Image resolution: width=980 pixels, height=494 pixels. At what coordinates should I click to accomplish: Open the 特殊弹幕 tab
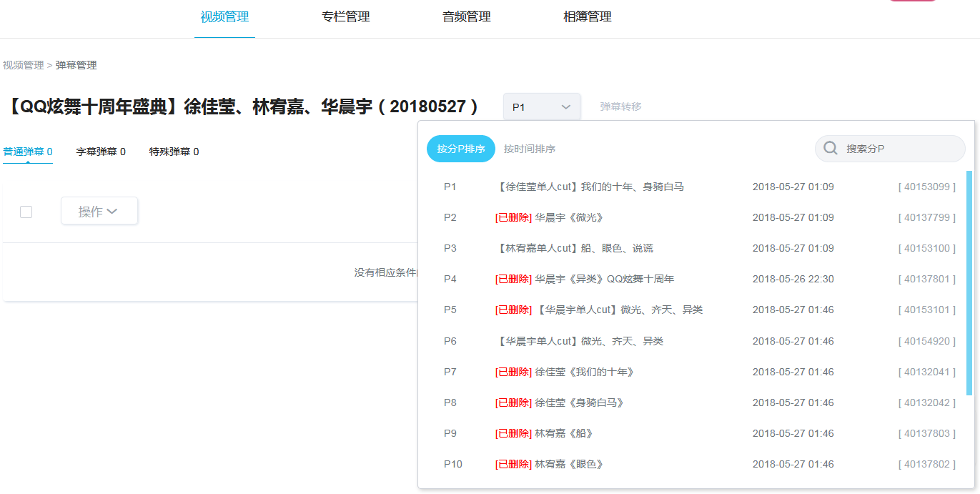[x=174, y=151]
